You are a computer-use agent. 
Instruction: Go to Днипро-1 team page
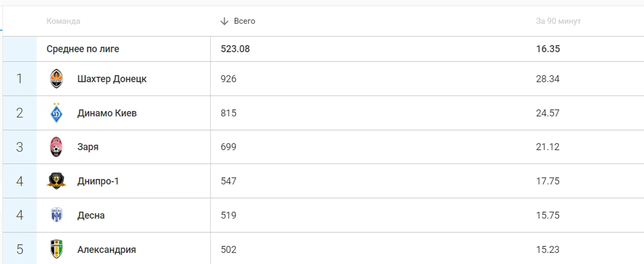point(98,181)
